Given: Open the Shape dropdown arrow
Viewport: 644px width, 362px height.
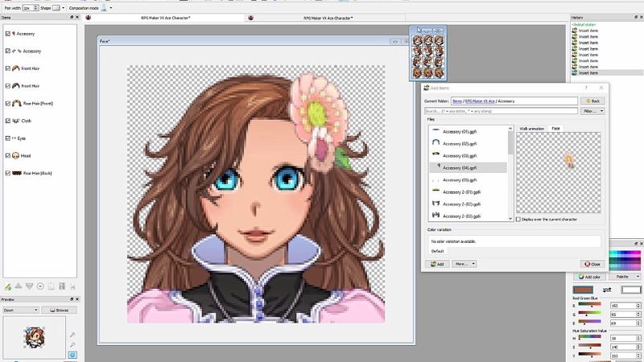Looking at the screenshot, I should [64, 8].
